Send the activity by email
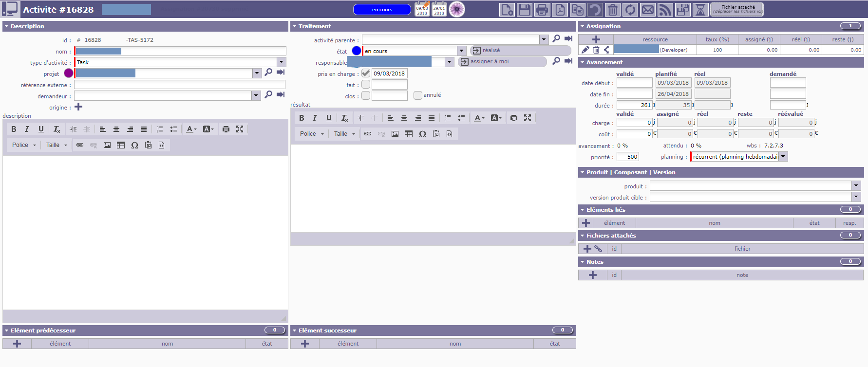This screenshot has width=868, height=367. (x=647, y=10)
